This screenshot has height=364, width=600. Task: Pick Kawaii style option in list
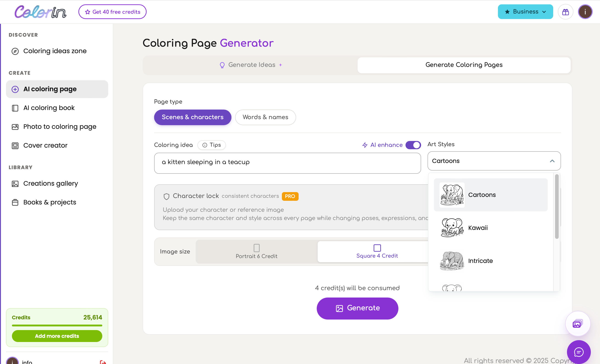tap(491, 228)
